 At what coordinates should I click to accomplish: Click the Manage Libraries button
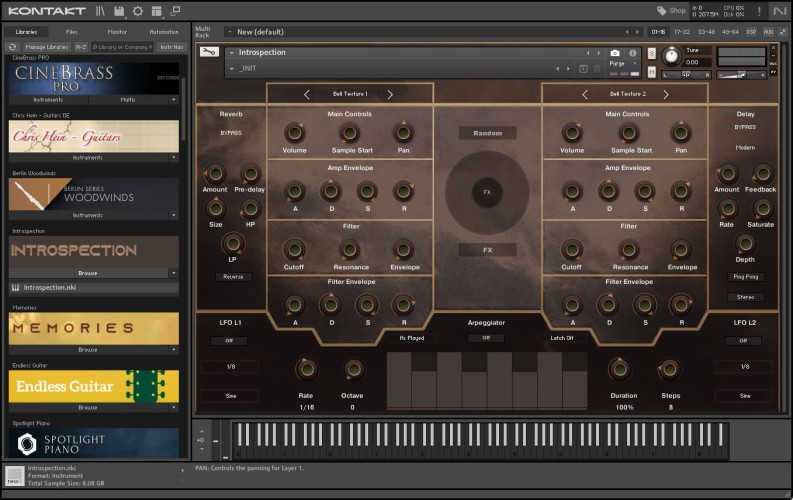click(45, 47)
